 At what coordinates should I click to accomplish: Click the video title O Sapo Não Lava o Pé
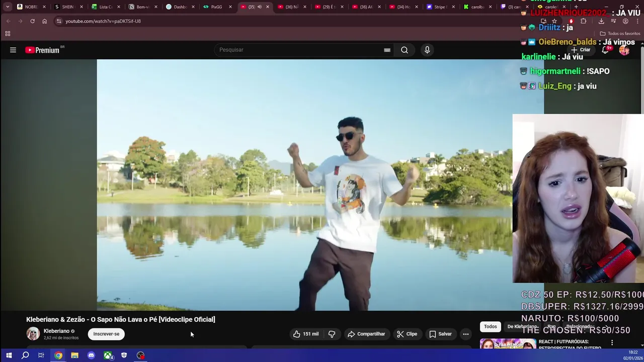click(x=121, y=319)
